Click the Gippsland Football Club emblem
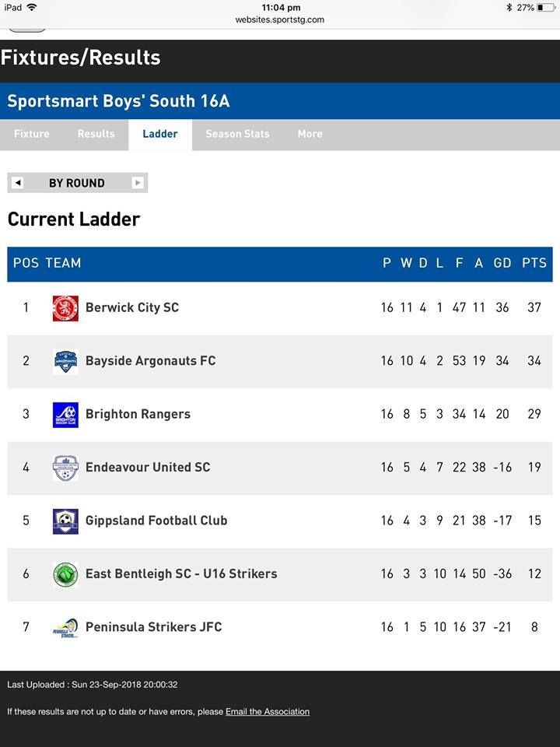Viewport: 560px width, 747px height. 65,521
